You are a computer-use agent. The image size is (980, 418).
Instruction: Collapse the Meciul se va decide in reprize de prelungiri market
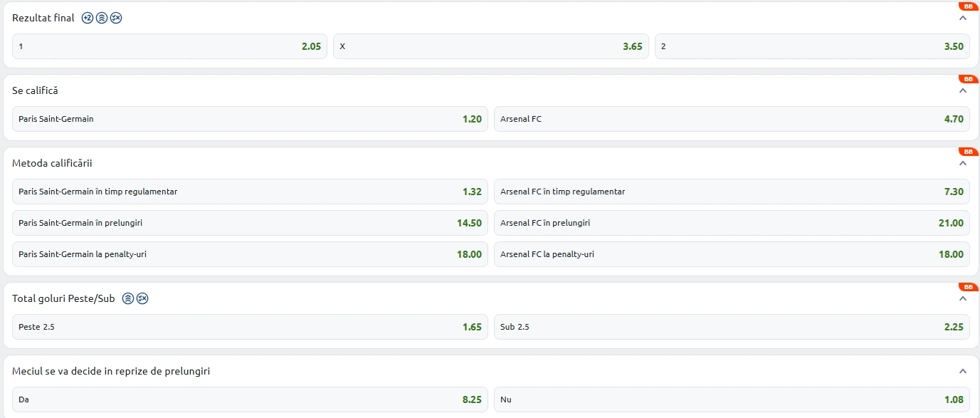tap(963, 371)
